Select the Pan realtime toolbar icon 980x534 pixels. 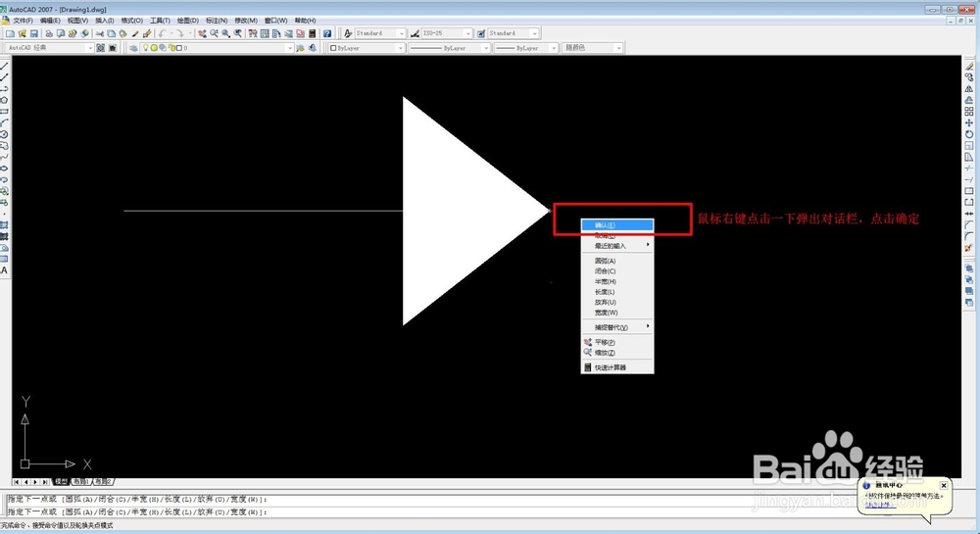[202, 33]
